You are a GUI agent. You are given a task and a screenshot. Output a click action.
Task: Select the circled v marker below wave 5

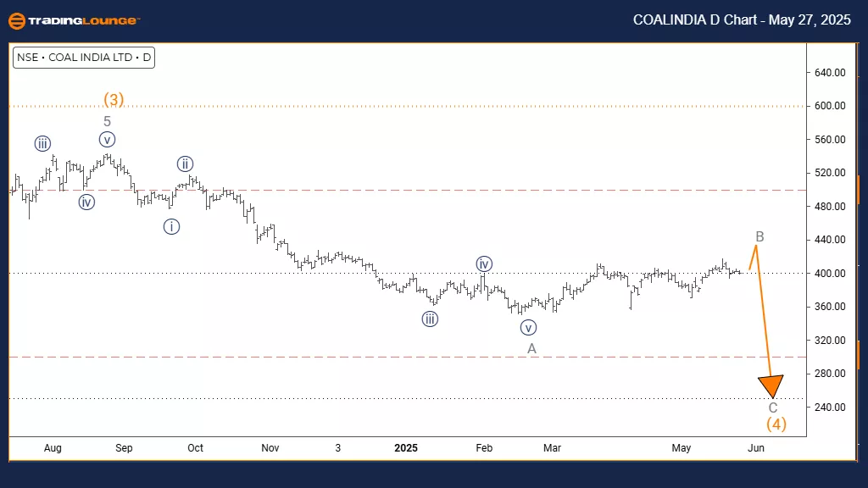(107, 140)
